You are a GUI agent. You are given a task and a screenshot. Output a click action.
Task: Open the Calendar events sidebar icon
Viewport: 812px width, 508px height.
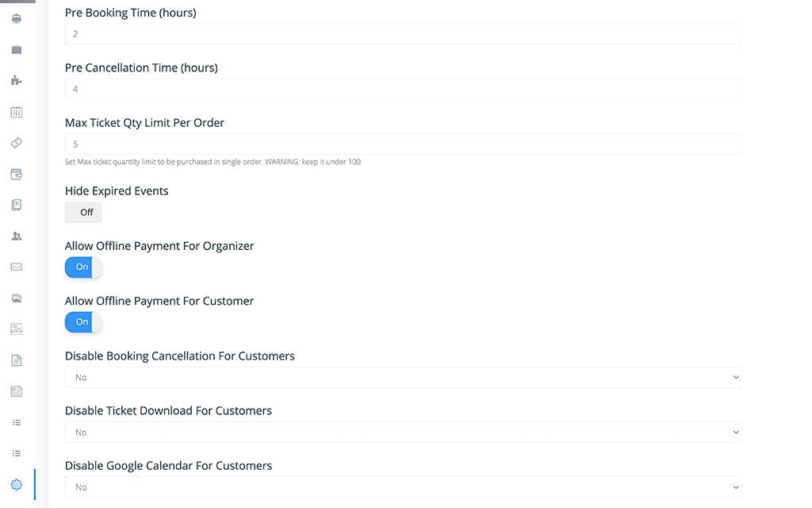16,111
